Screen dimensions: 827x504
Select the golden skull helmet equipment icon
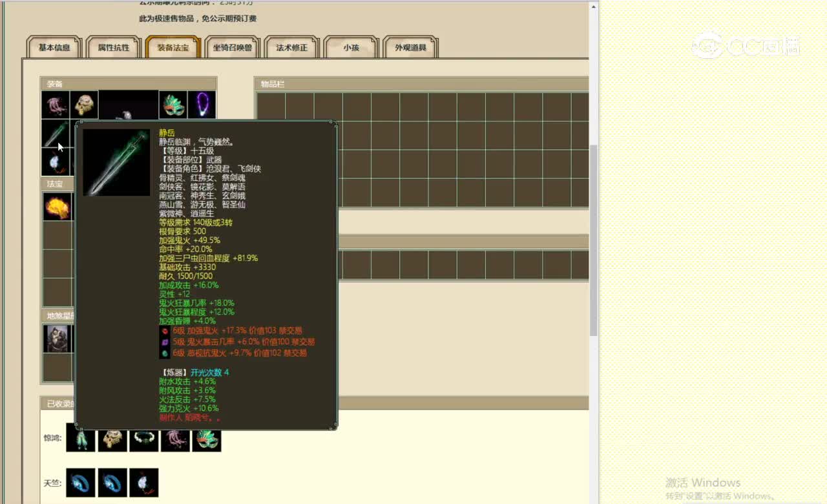84,105
